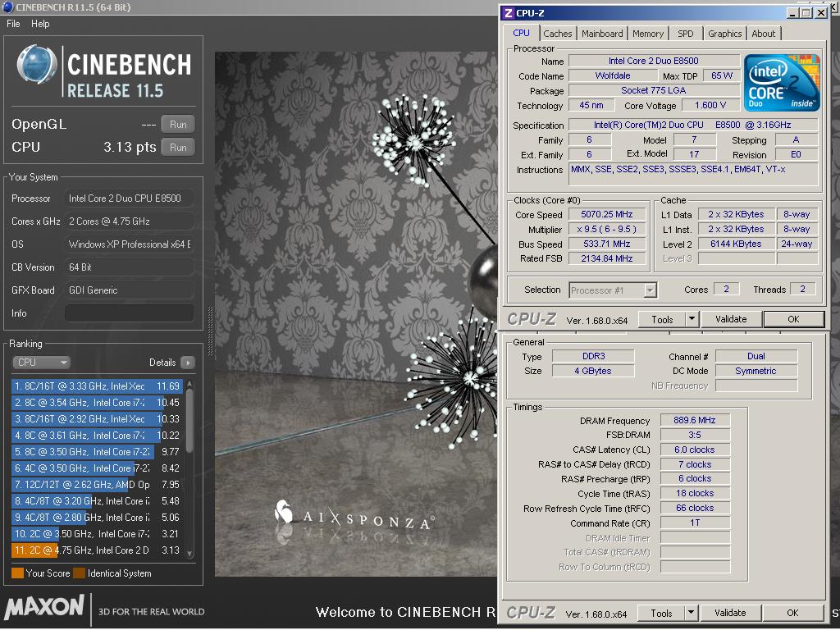Select ranking row 10 with 3.21 score
Image resolution: width=840 pixels, height=630 pixels.
click(x=97, y=534)
